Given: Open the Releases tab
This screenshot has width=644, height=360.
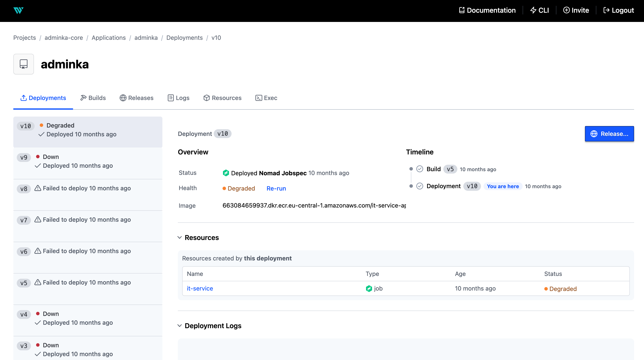Looking at the screenshot, I should [136, 98].
